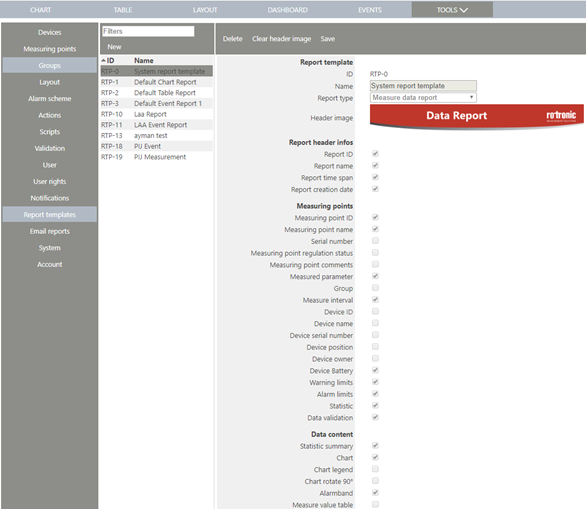Open Groups in the sidebar
The image size is (586, 509).
click(x=49, y=65)
